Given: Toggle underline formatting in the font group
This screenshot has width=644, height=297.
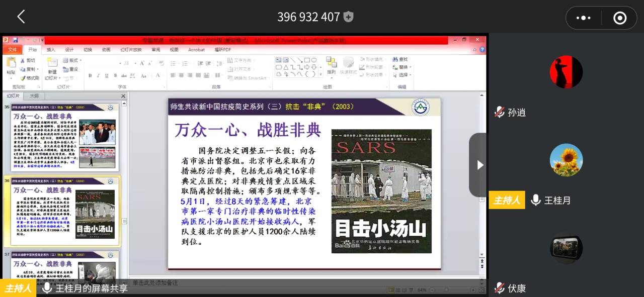Looking at the screenshot, I should [106, 76].
